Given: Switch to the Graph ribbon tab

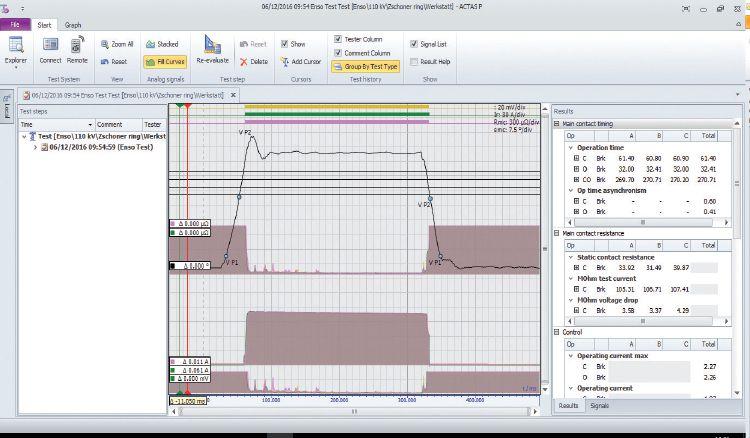Looking at the screenshot, I should pos(73,25).
